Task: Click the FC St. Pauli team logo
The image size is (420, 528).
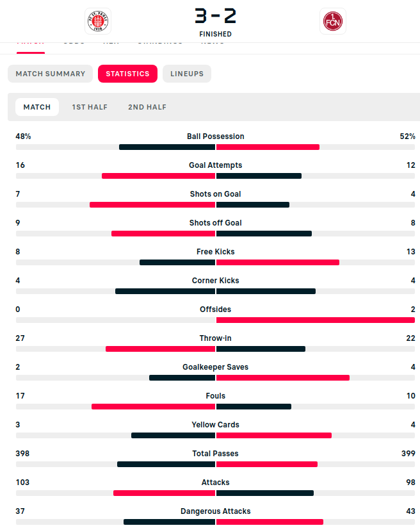Action: 98,21
